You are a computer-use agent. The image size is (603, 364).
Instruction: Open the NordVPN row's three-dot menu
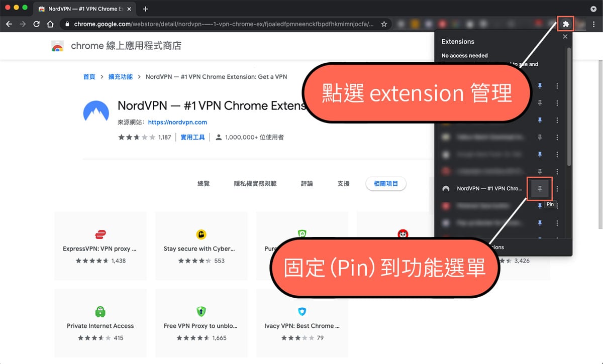pyautogui.click(x=557, y=189)
